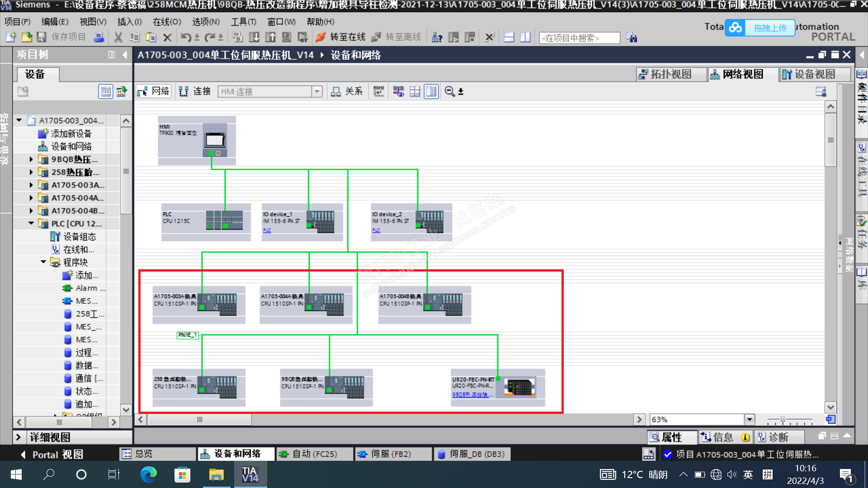Open the 自动 (FC25) editor button
The width and height of the screenshot is (868, 488).
(314, 454)
